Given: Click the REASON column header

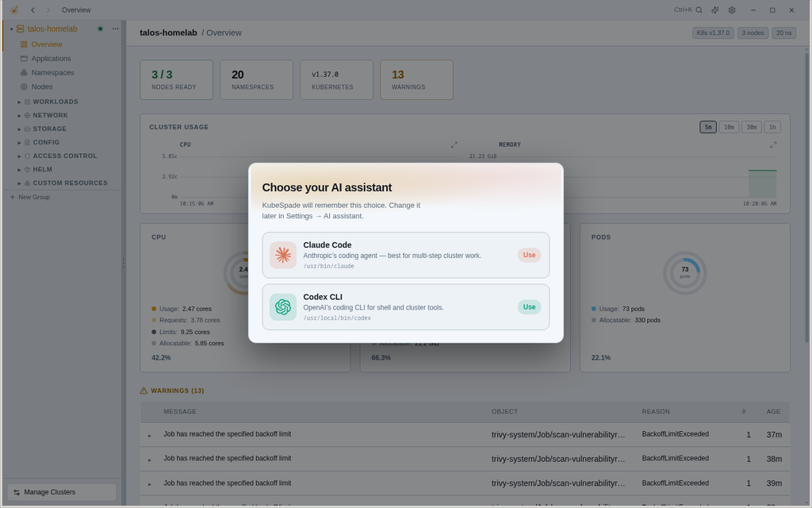Looking at the screenshot, I should [656, 412].
